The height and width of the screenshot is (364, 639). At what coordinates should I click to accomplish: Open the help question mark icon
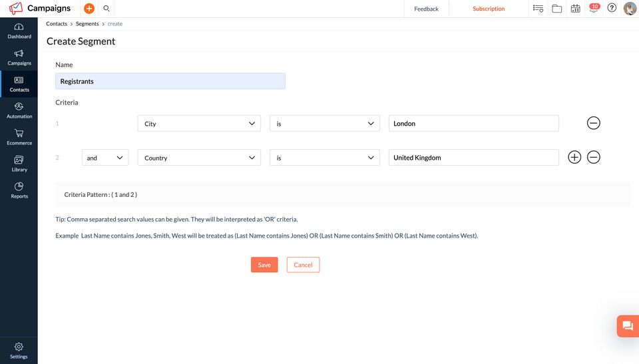click(x=612, y=9)
